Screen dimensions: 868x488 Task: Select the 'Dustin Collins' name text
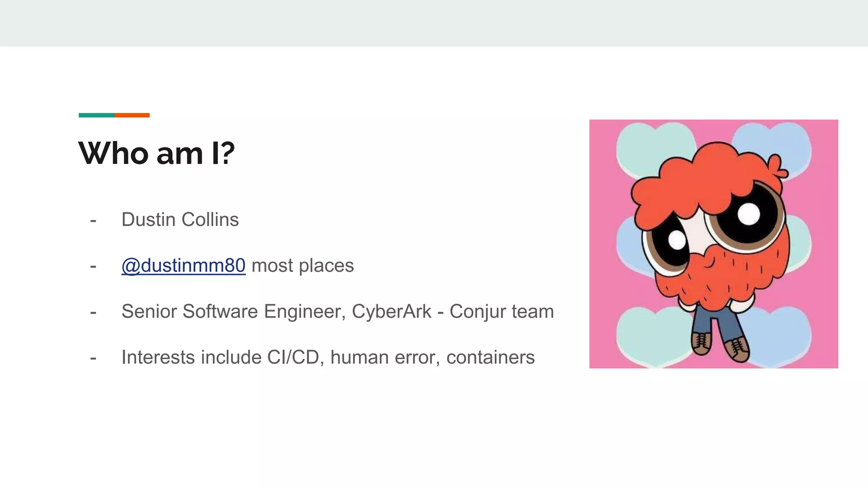tap(180, 220)
